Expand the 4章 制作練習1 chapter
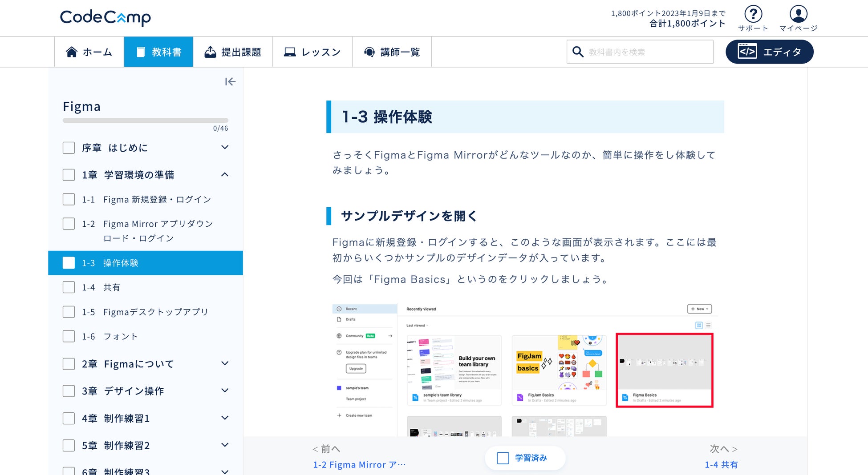 [225, 418]
